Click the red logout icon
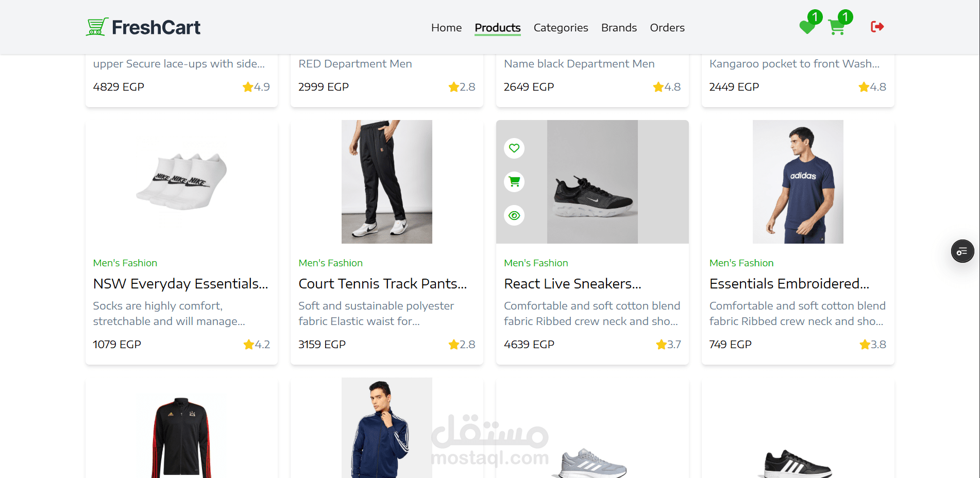The width and height of the screenshot is (980, 478). click(x=877, y=27)
